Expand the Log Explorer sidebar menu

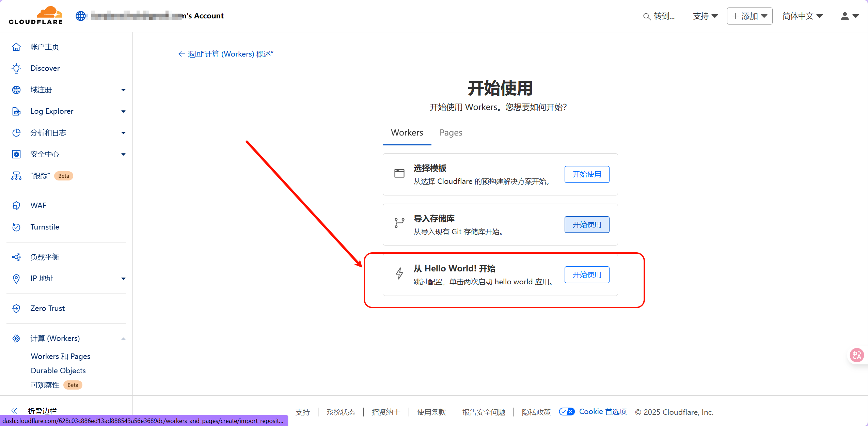(123, 111)
